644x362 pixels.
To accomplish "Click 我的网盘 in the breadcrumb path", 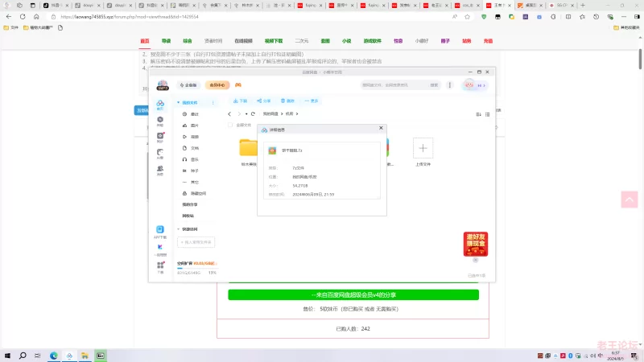I will click(x=270, y=113).
